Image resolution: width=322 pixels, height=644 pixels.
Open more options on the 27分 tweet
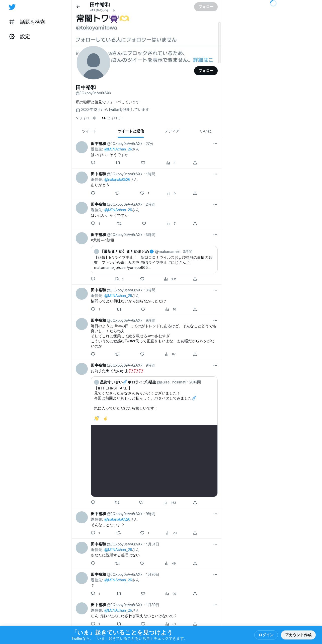point(215,144)
